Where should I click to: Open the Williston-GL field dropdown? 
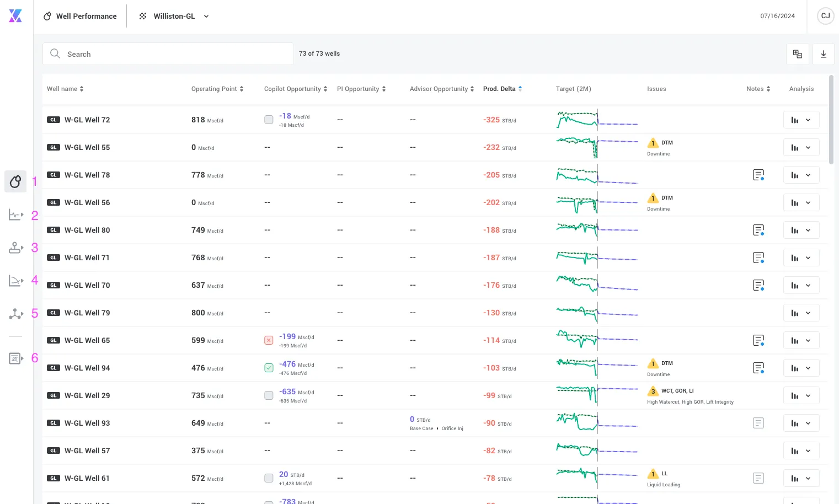point(174,16)
